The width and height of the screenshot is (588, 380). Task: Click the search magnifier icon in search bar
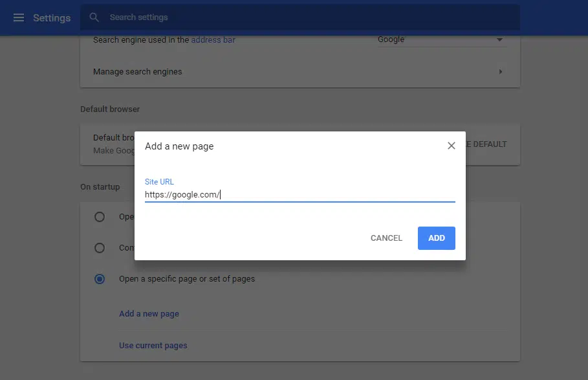[94, 17]
